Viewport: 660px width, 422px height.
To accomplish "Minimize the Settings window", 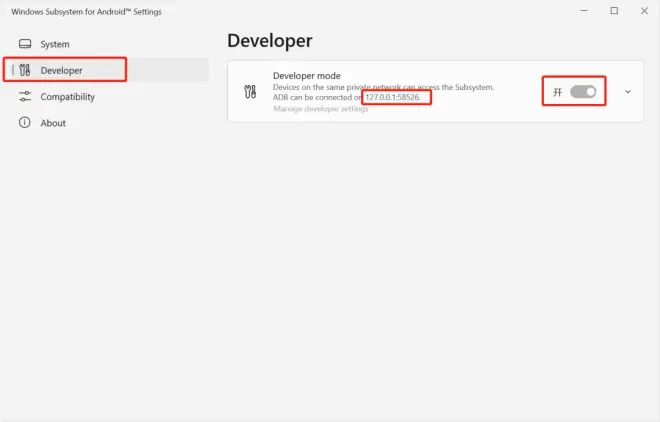I will pyautogui.click(x=584, y=11).
